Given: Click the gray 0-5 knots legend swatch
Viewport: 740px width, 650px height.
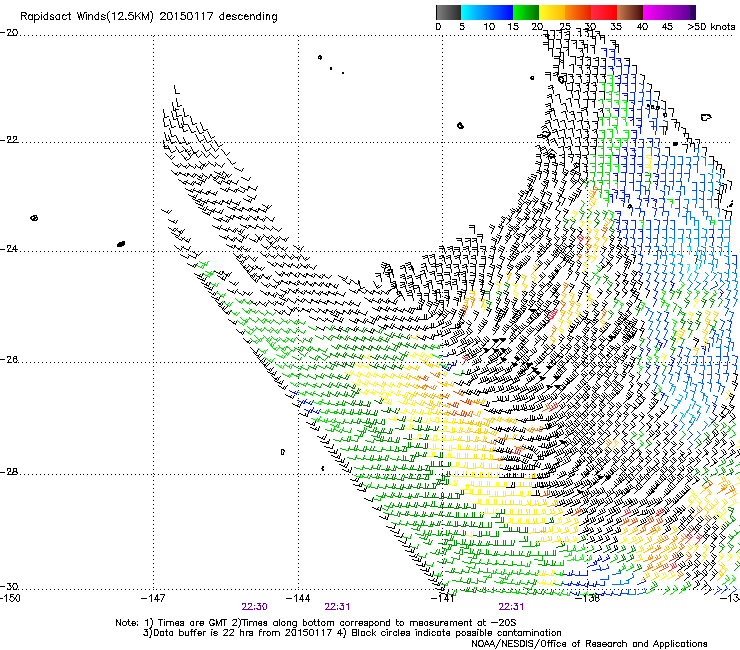Looking at the screenshot, I should pyautogui.click(x=448, y=12).
